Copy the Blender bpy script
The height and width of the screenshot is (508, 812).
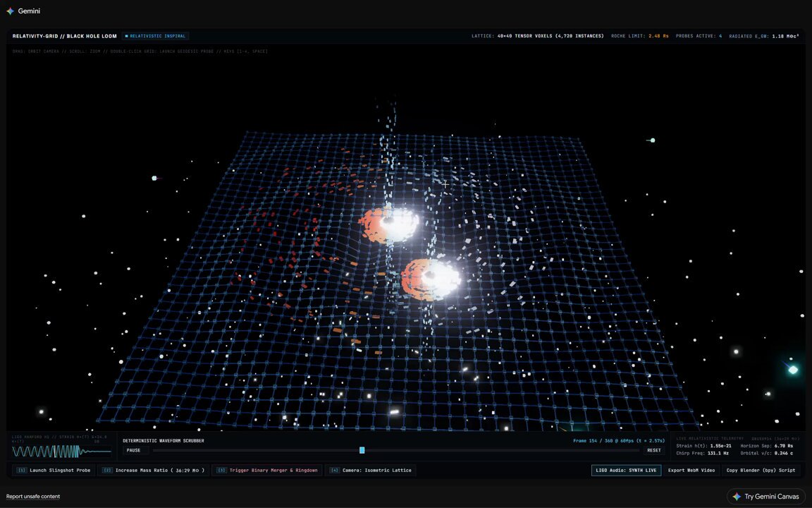tap(761, 470)
